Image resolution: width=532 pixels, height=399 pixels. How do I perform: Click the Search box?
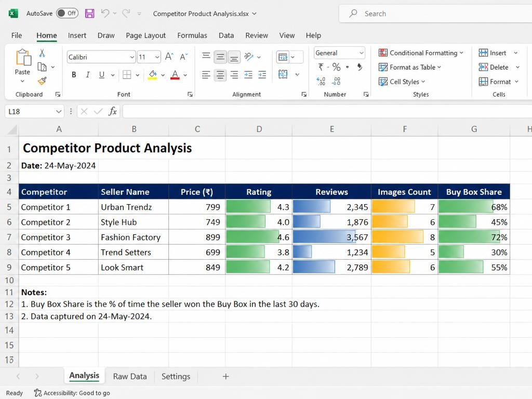(435, 14)
